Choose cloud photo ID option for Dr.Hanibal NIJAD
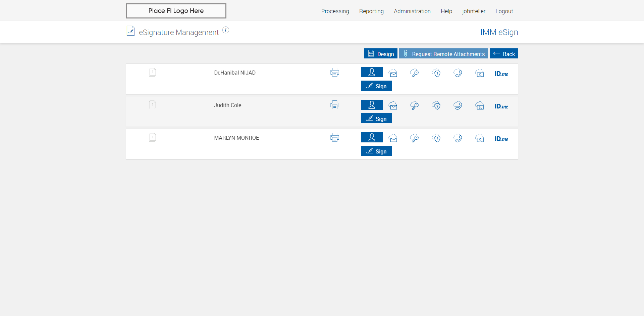Viewport: 644px width, 316px height. click(480, 73)
